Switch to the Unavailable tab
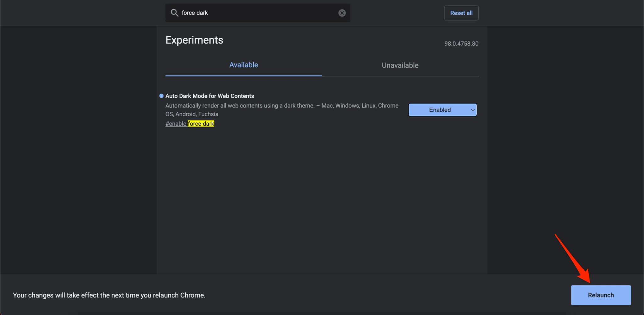The height and width of the screenshot is (315, 644). click(x=400, y=65)
